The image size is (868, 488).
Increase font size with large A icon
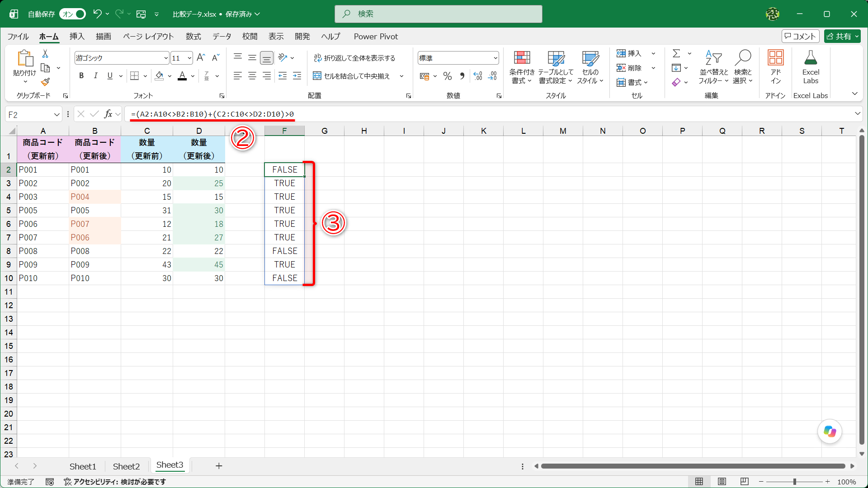tap(201, 57)
